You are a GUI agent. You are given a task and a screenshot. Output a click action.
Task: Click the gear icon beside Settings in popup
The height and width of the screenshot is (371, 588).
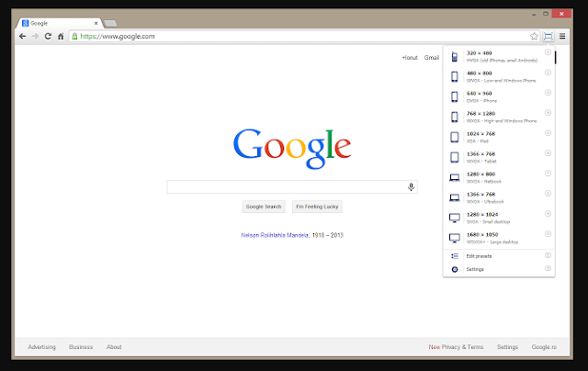click(455, 269)
